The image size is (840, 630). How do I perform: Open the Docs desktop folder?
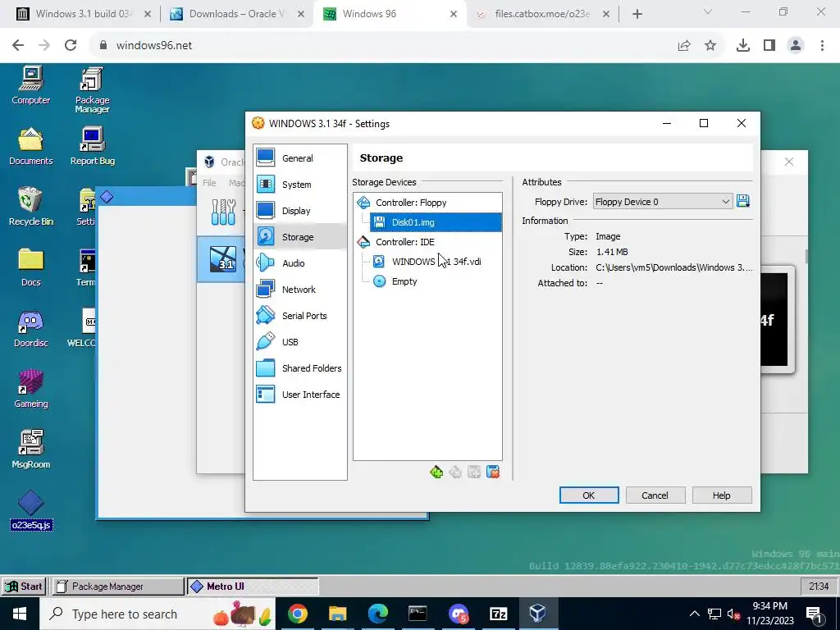pos(30,267)
